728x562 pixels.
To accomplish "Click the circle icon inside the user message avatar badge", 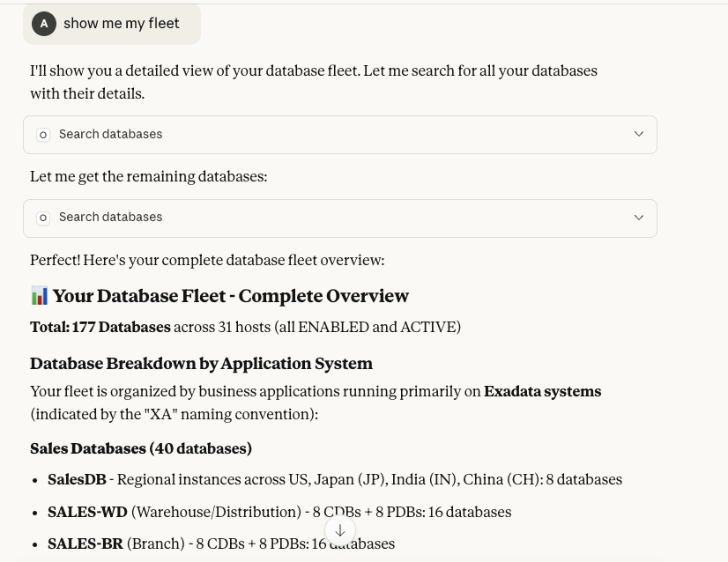I will pyautogui.click(x=44, y=24).
